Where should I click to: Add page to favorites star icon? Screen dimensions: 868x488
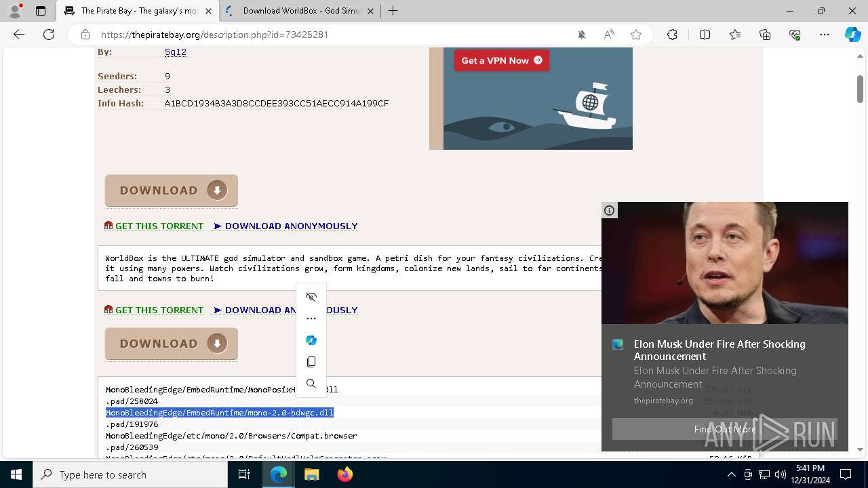click(636, 35)
